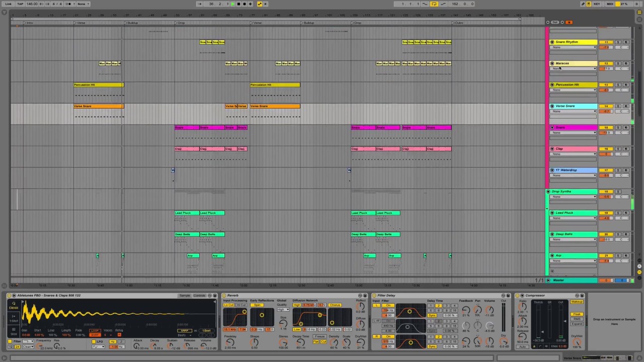Enable the MIDI map mode
The width and height of the screenshot is (644, 362).
coord(610,4)
